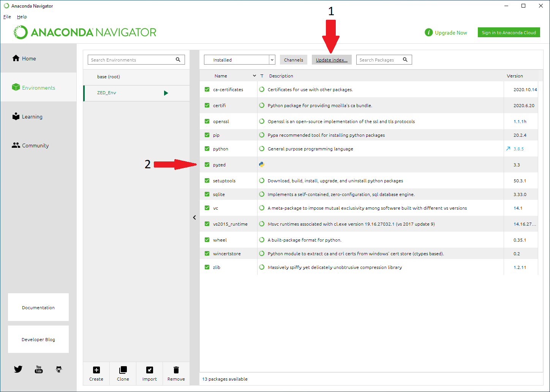This screenshot has width=550, height=392.
Task: Click the Update index button
Action: point(332,60)
